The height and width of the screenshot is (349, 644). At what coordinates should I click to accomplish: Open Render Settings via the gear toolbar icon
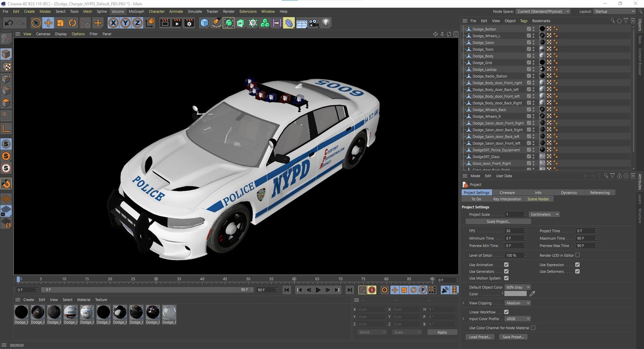click(189, 23)
